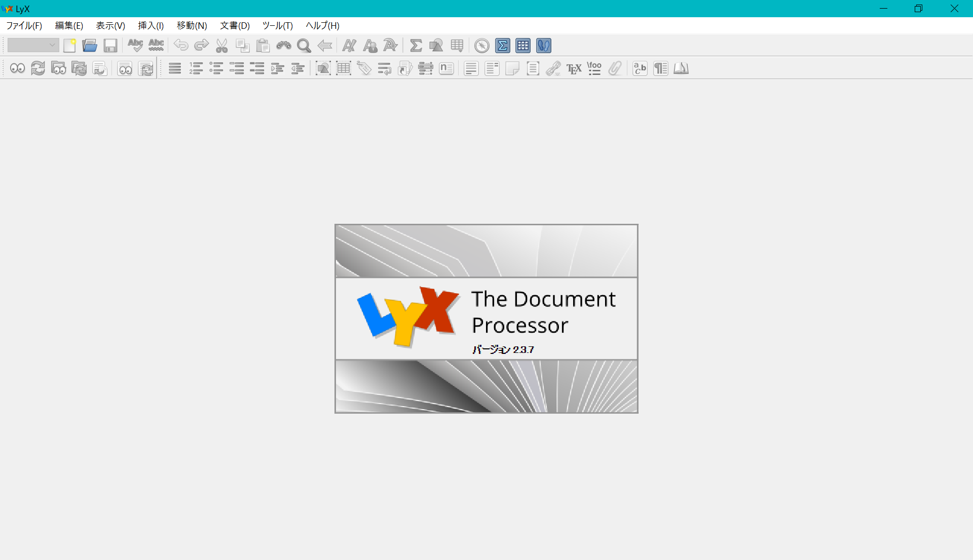Viewport: 973px width, 560px height.
Task: Click the binoculars find and replace icon
Action: point(283,46)
